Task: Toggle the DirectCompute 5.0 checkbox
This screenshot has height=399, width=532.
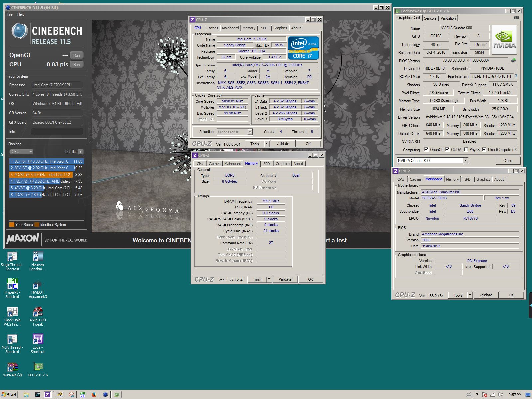Action: coord(484,150)
